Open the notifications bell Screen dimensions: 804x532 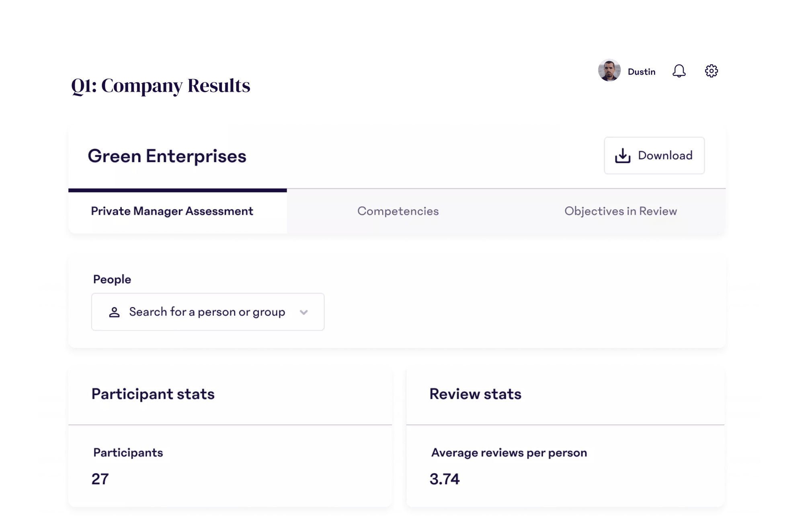tap(679, 71)
